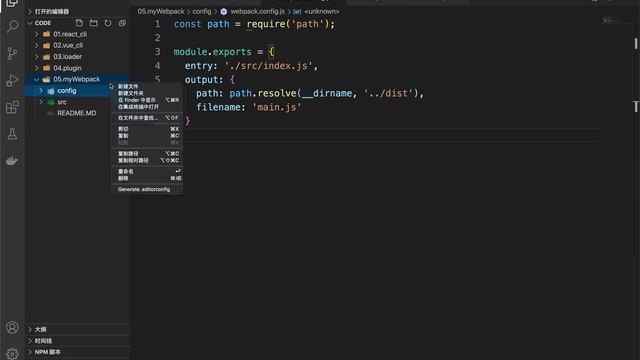Viewport: 640px width, 360px height.
Task: Select 在文件夹中查找 menu item
Action: tap(147, 118)
